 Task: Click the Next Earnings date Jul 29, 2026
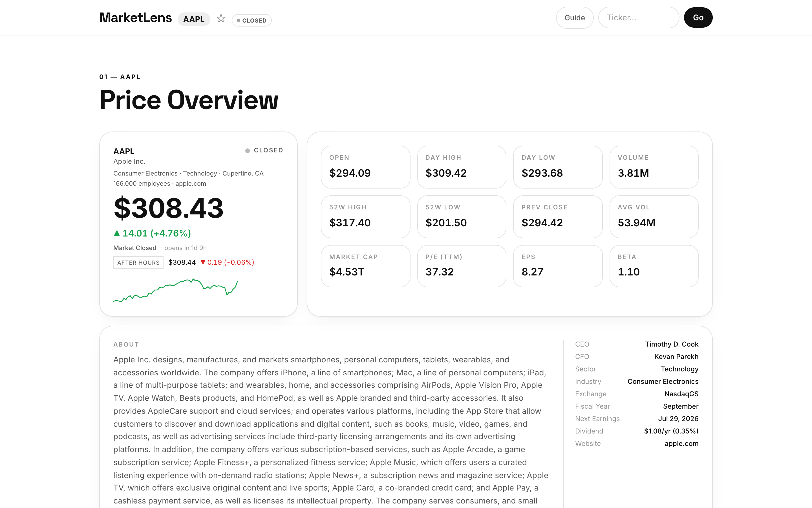pos(678,419)
